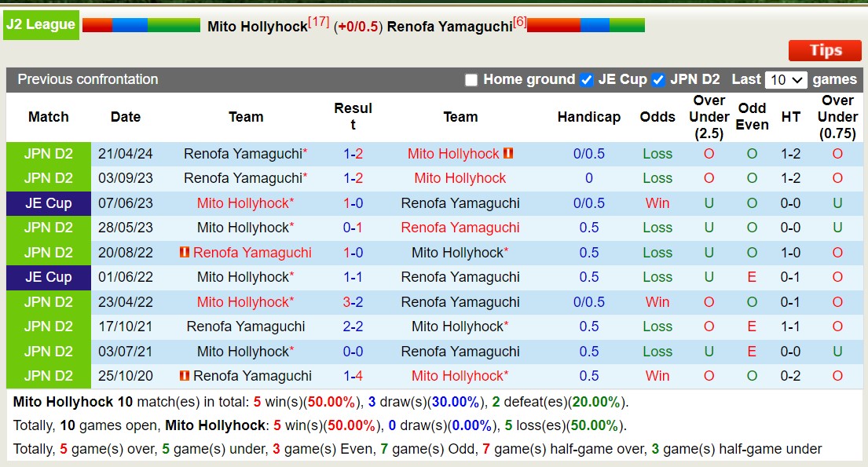Click the purple JE Cup badge on the 07/06/23 row
The height and width of the screenshot is (467, 868).
48,203
